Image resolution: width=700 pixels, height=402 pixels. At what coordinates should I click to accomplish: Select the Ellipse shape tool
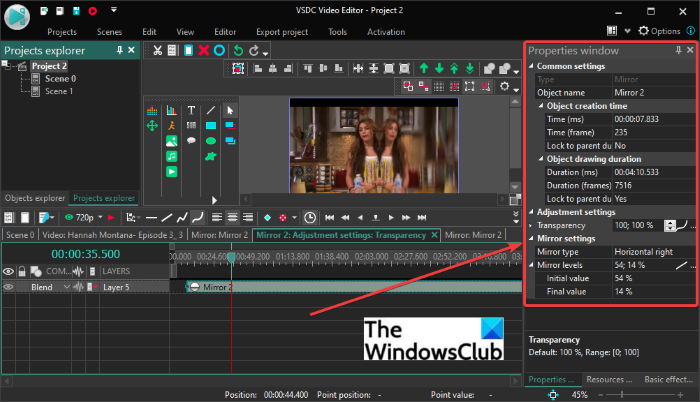tap(211, 141)
